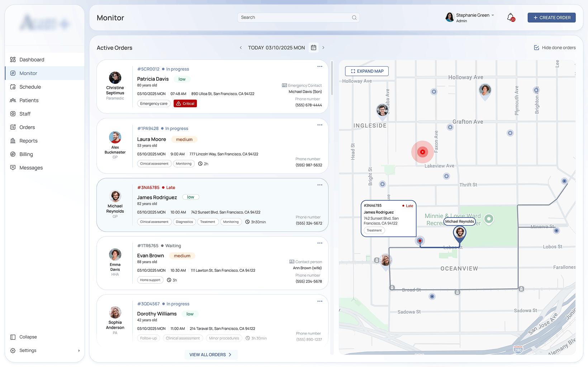Open the notifications bell
588x367 pixels.
coord(511,17)
